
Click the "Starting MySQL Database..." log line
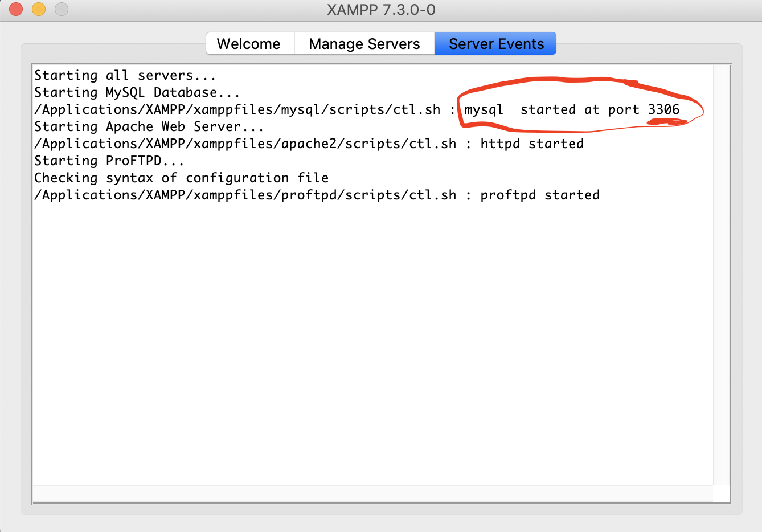pos(137,92)
